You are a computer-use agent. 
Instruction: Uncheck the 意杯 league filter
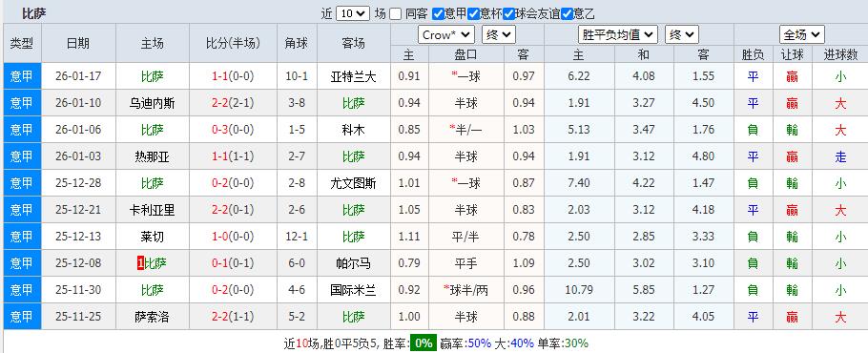tap(473, 13)
